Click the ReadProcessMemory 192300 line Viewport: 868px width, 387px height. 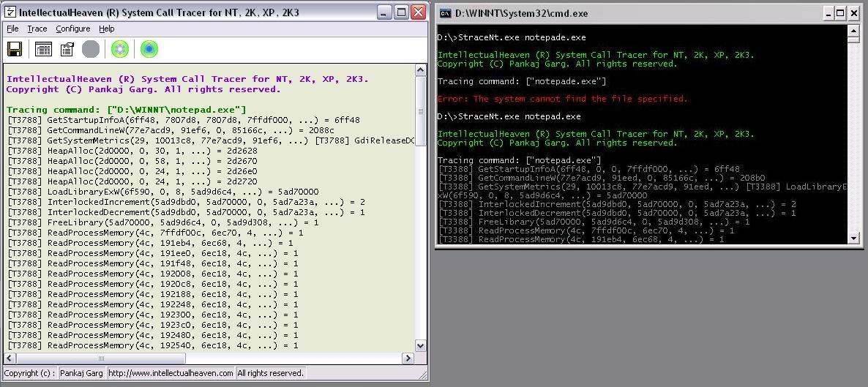pos(152,314)
